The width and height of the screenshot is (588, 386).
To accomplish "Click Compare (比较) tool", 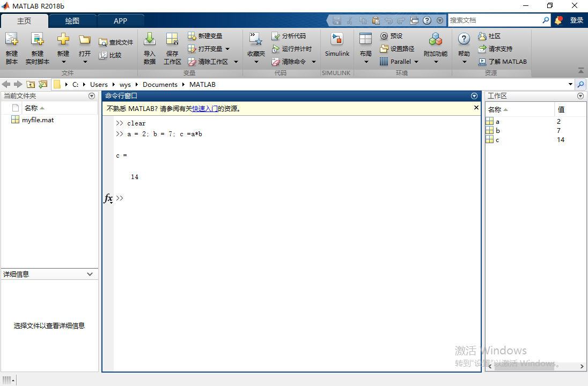I will [110, 55].
